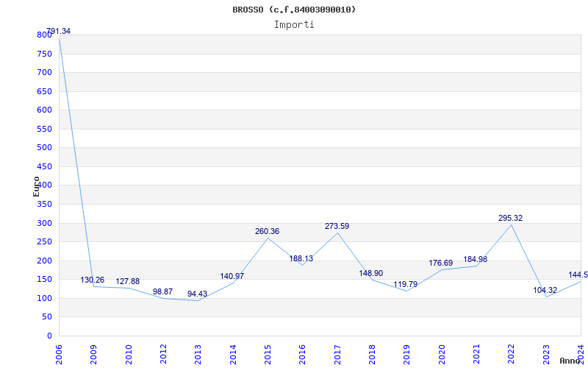
Task: Click x-axis year 2018
Action: 372,355
